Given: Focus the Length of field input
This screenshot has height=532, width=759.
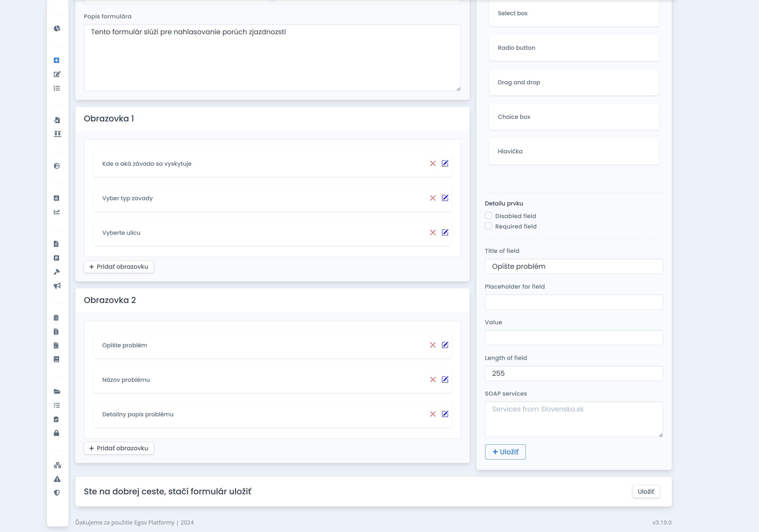Looking at the screenshot, I should coord(573,373).
